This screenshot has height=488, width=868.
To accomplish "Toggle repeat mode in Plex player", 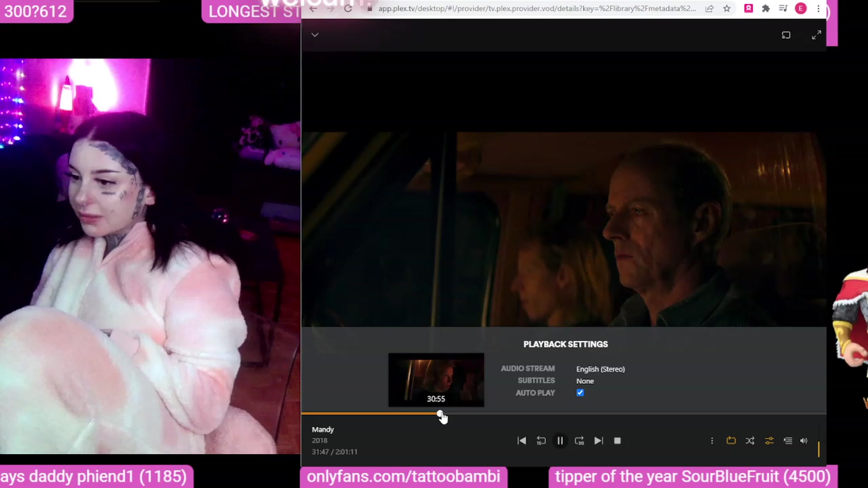I will click(x=731, y=441).
